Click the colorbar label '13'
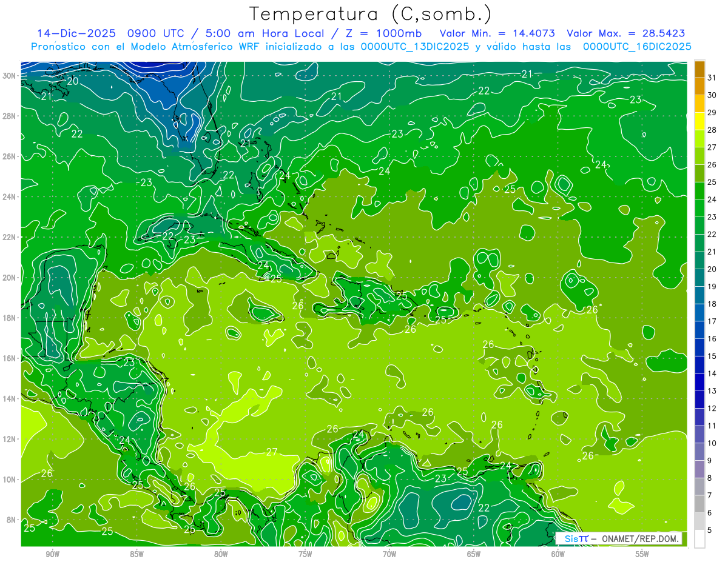Image resolution: width=728 pixels, height=562 pixels. pos(712,391)
